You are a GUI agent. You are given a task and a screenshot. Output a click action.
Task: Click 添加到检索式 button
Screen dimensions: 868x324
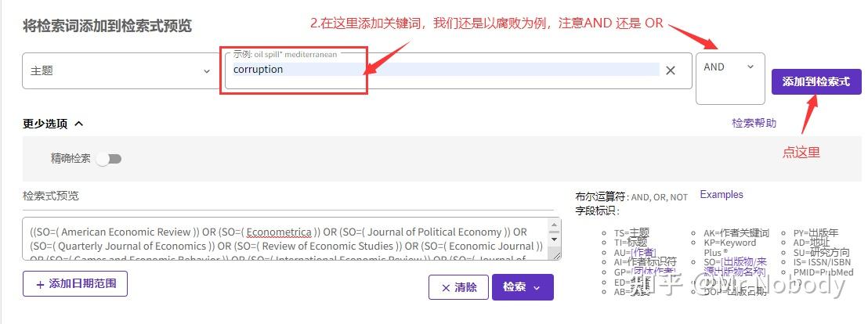(816, 82)
